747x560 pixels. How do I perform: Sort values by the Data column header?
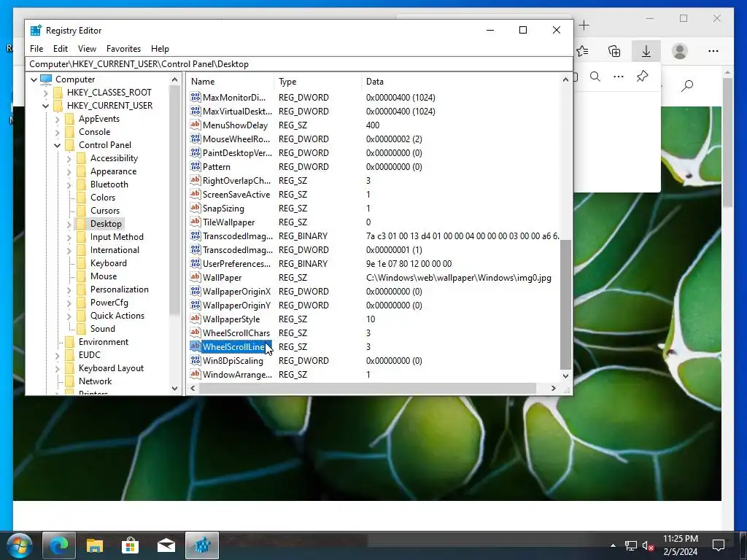[x=461, y=82]
